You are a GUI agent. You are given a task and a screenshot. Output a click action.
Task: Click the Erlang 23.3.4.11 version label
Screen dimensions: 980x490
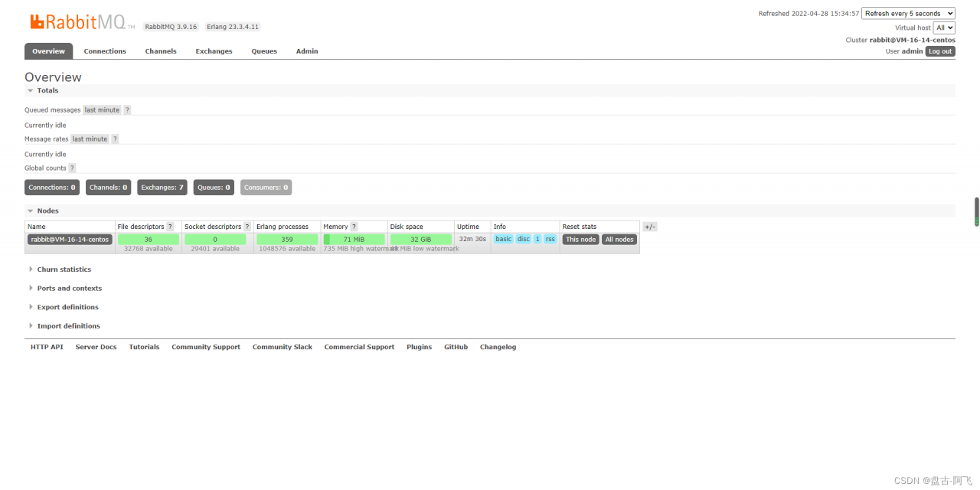tap(233, 27)
